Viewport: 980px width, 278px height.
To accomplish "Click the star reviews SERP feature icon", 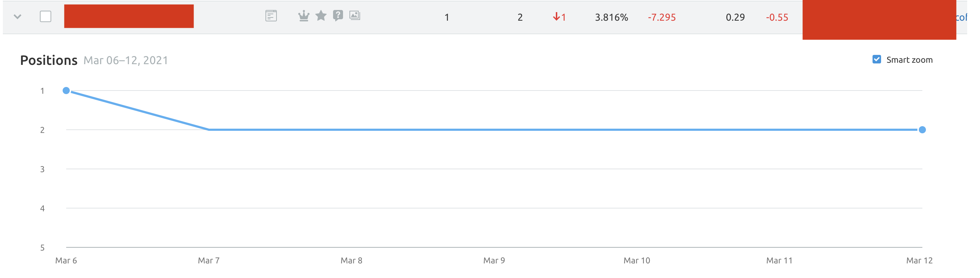I will (321, 16).
